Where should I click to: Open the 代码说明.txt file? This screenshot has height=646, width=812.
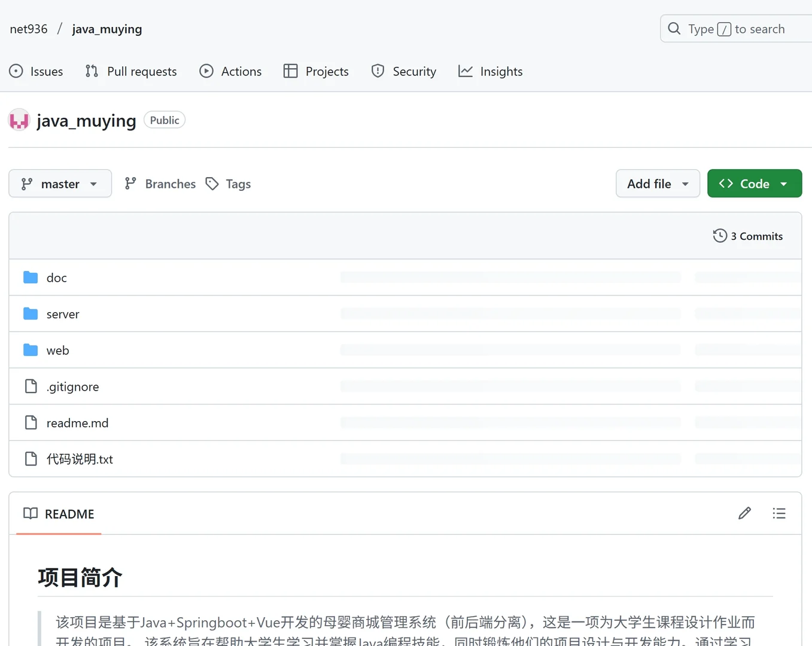[x=80, y=459]
